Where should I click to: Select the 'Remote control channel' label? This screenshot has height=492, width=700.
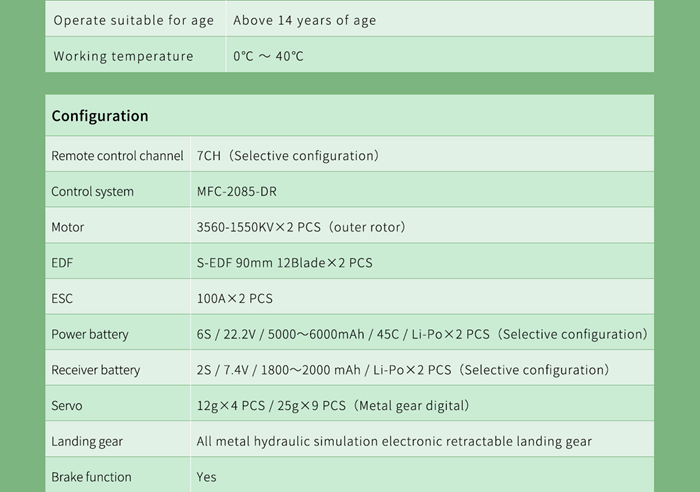pyautogui.click(x=117, y=156)
